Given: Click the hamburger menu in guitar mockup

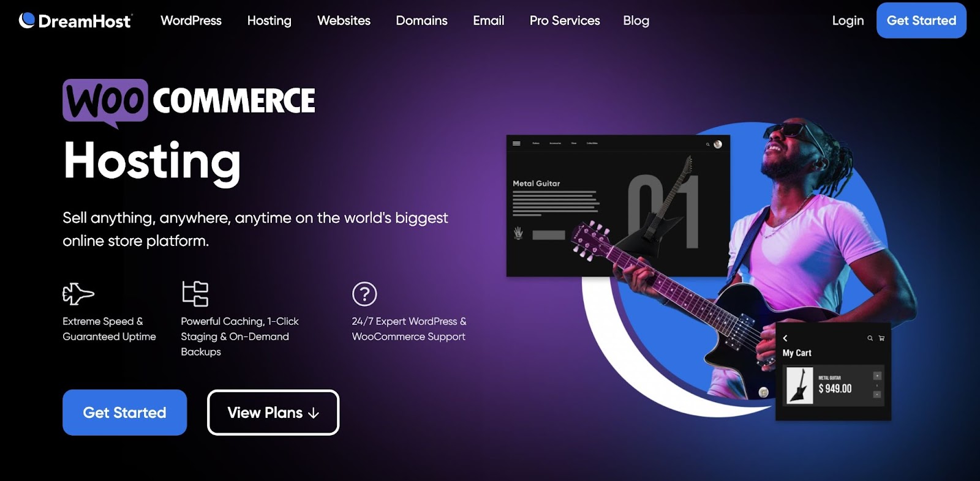Looking at the screenshot, I should coord(516,143).
